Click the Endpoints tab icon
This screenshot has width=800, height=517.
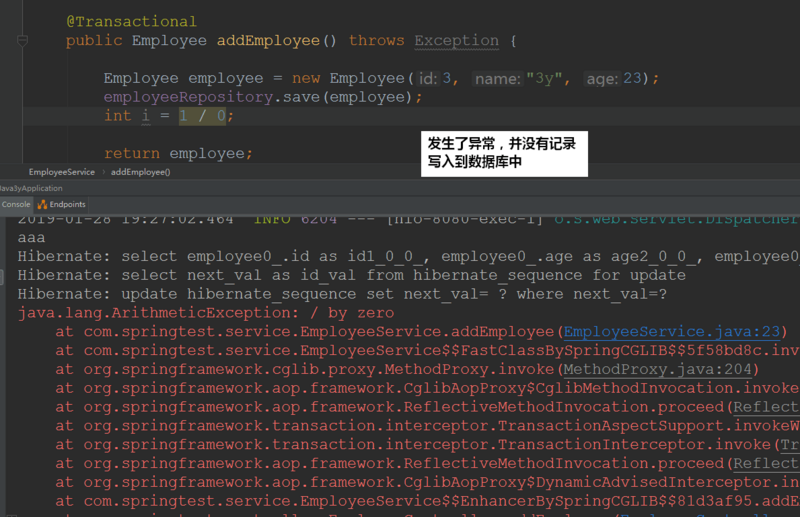42,205
